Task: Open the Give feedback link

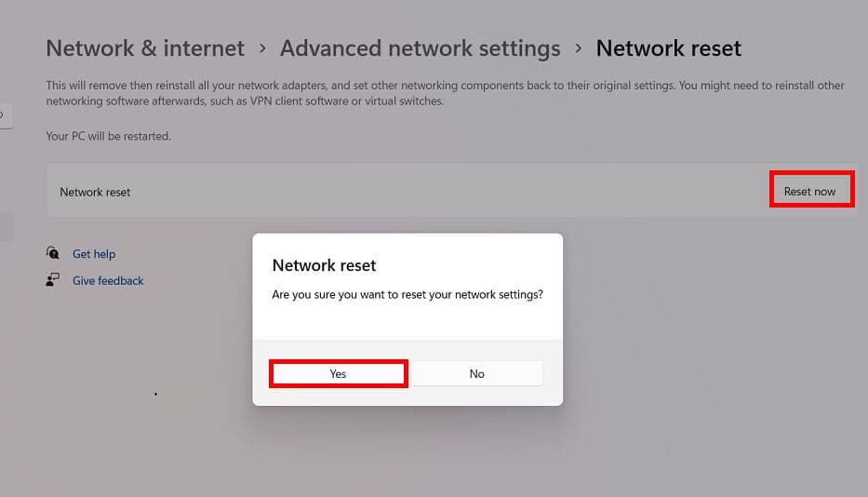Action: point(108,281)
